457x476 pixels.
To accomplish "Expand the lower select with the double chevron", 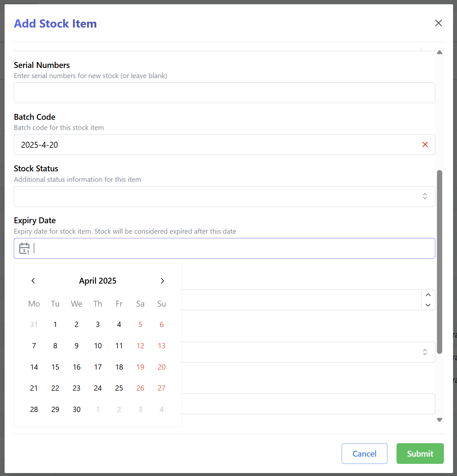I will [x=425, y=352].
